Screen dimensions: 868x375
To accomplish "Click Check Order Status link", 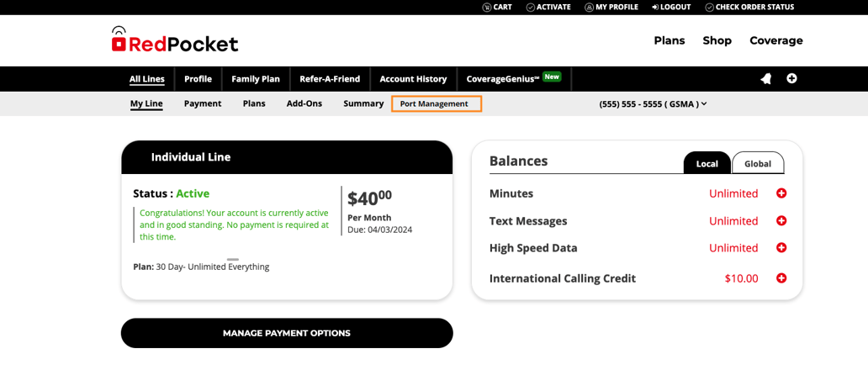I will coord(749,8).
